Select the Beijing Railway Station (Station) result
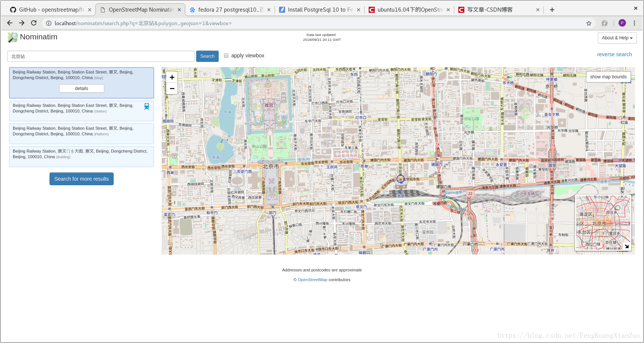 click(x=81, y=111)
